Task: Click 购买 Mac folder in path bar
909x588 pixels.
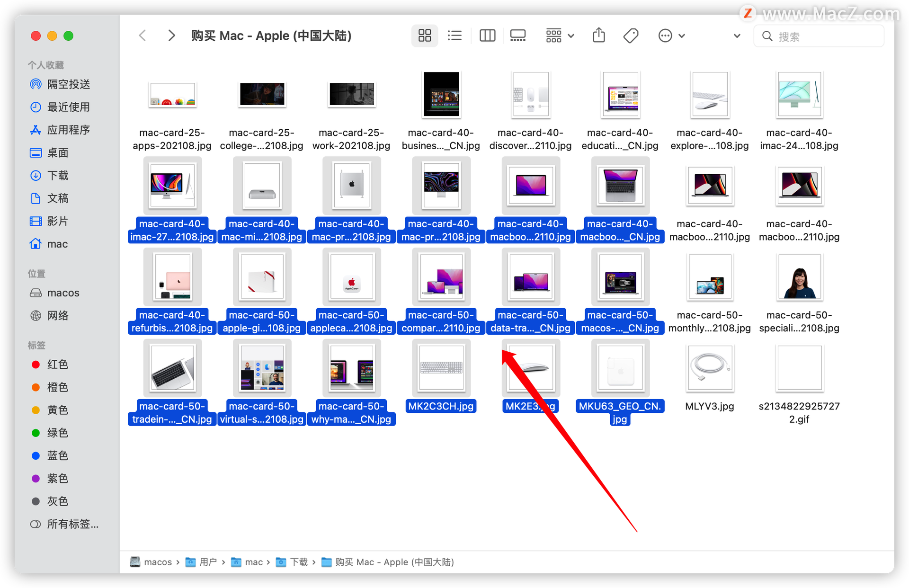Action: (388, 562)
